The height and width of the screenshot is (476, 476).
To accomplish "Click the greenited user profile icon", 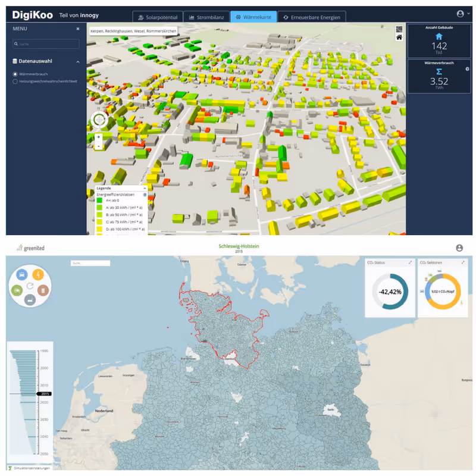I will [459, 248].
